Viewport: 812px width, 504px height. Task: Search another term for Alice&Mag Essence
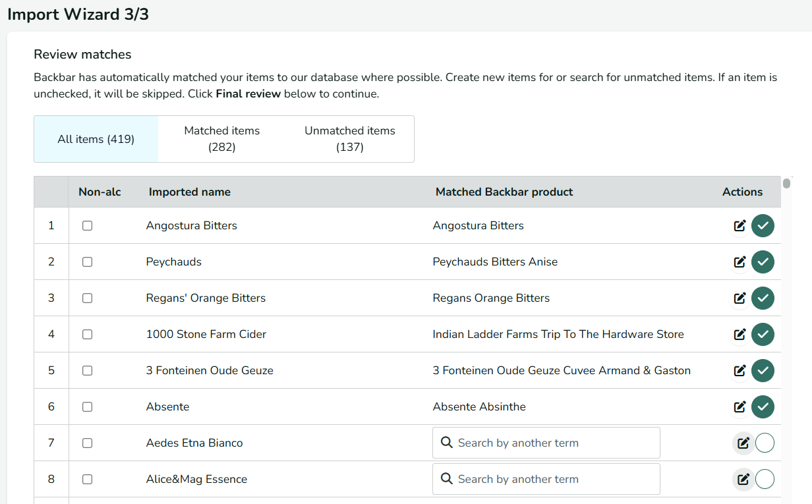click(546, 479)
